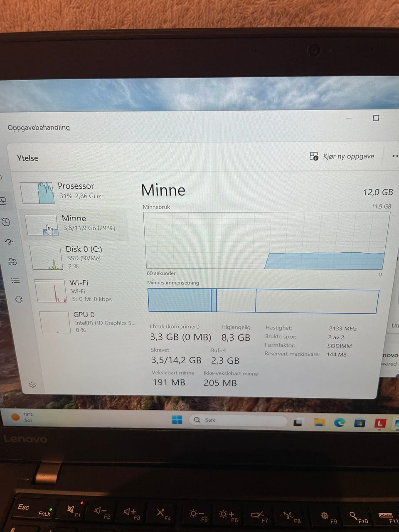Open Task Manager settings gear at sidebar bottom
Viewport: 399px width, 532px height.
[32, 385]
